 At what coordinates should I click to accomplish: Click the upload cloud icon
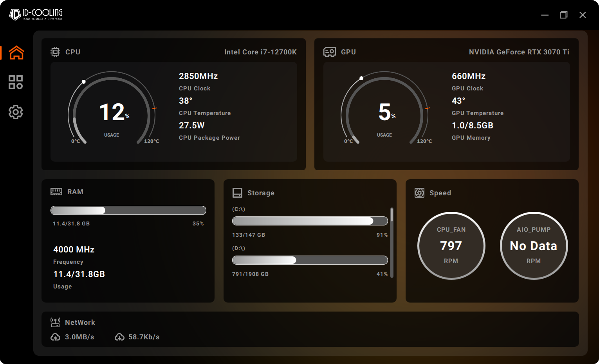click(x=56, y=337)
